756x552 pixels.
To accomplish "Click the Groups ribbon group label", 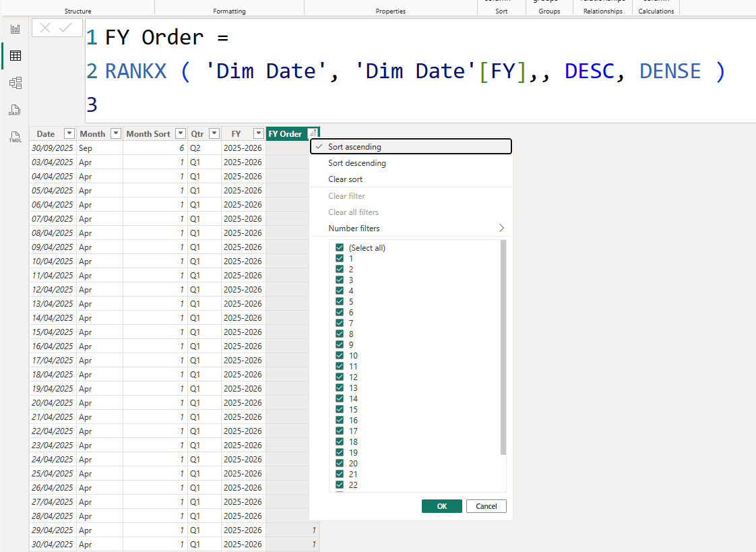I will (549, 11).
